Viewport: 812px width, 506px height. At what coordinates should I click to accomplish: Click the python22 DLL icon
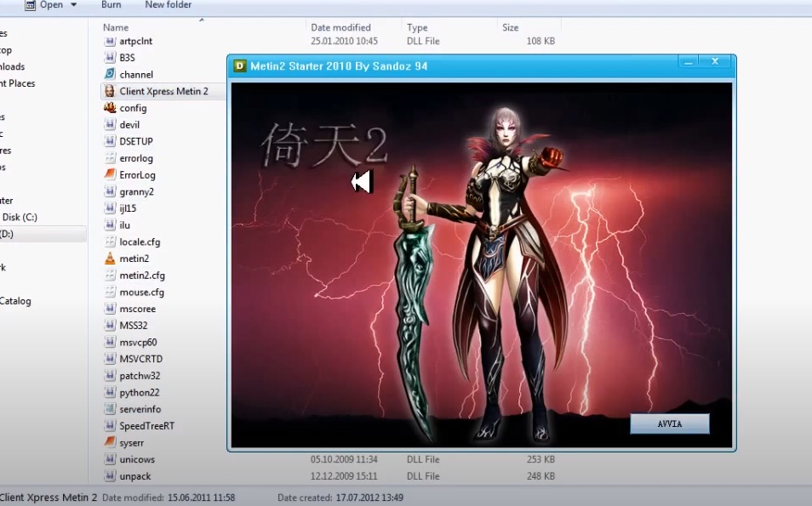tap(110, 392)
